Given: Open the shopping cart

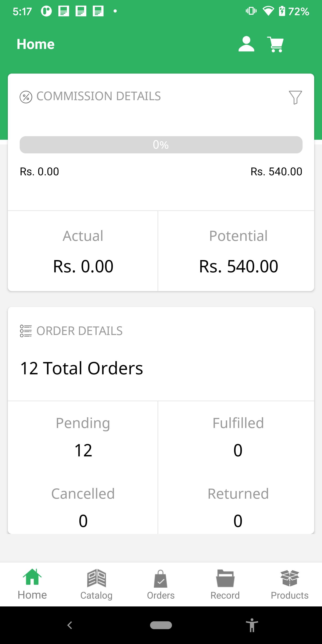Looking at the screenshot, I should (275, 44).
